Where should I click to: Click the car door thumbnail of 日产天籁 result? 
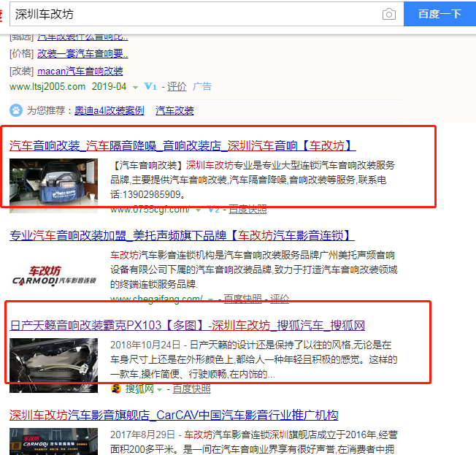[x=54, y=365]
